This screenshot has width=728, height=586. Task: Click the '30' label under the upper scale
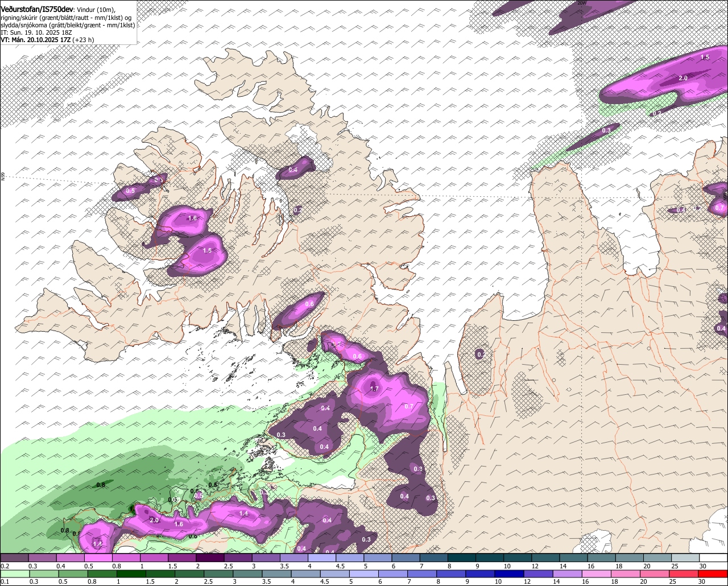pos(703,566)
